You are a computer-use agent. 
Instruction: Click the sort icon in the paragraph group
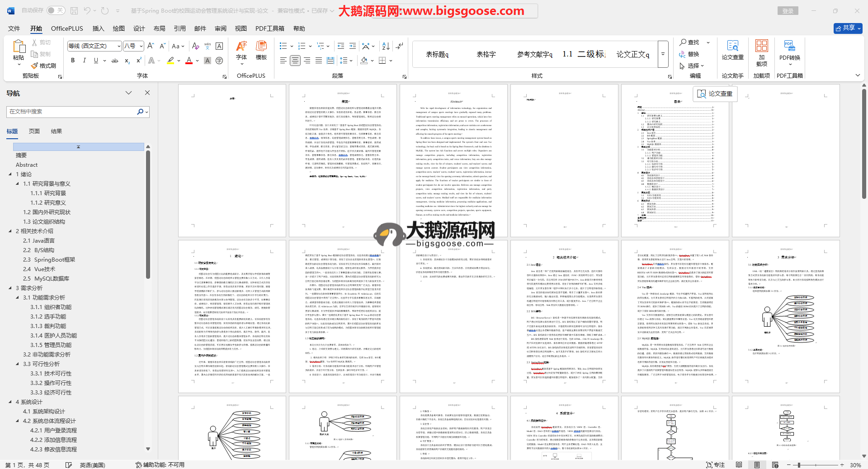tap(386, 46)
